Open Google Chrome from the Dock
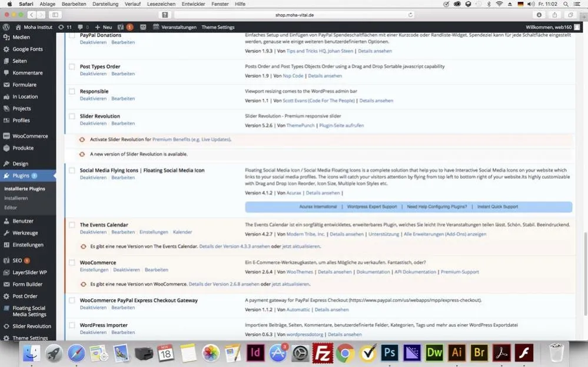The height and width of the screenshot is (367, 588). [x=345, y=353]
